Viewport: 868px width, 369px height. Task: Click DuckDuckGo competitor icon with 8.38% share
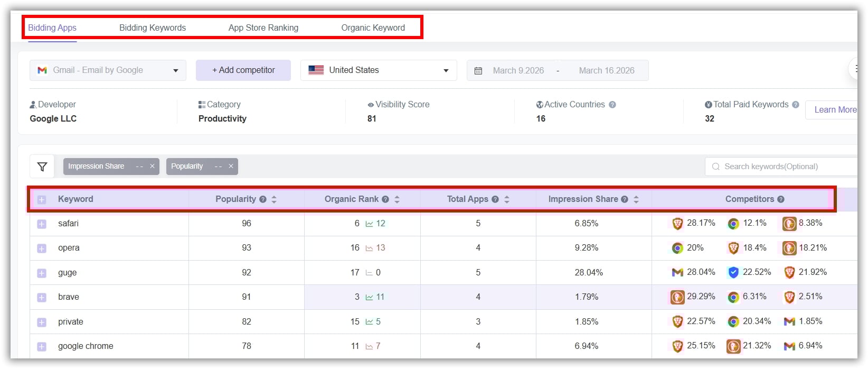[789, 224]
